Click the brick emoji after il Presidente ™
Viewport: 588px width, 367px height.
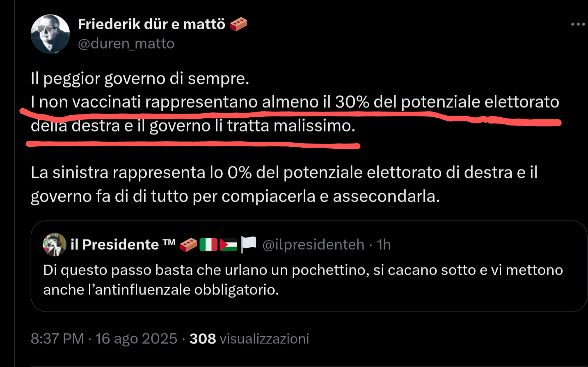[188, 245]
